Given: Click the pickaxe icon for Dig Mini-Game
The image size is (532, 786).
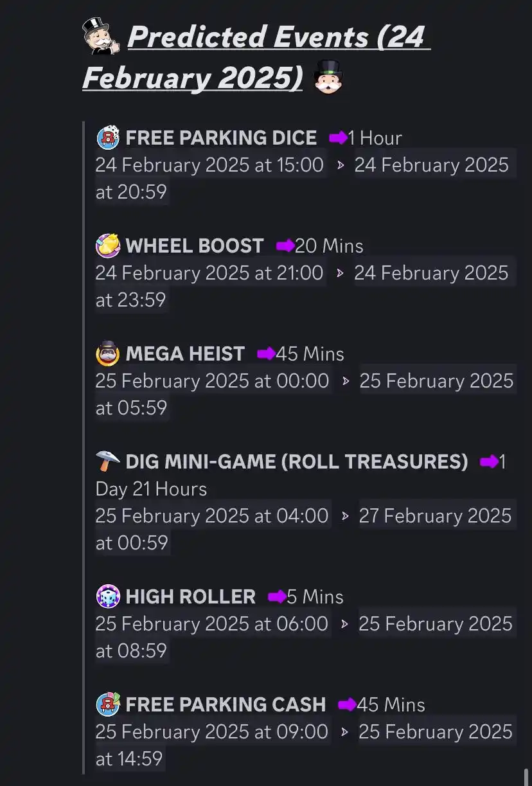Looking at the screenshot, I should pos(108,461).
